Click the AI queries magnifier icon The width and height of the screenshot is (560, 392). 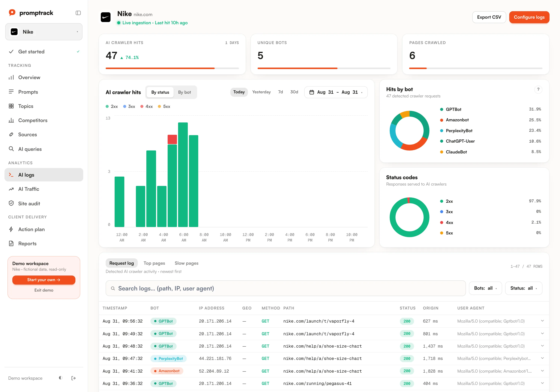[11, 149]
